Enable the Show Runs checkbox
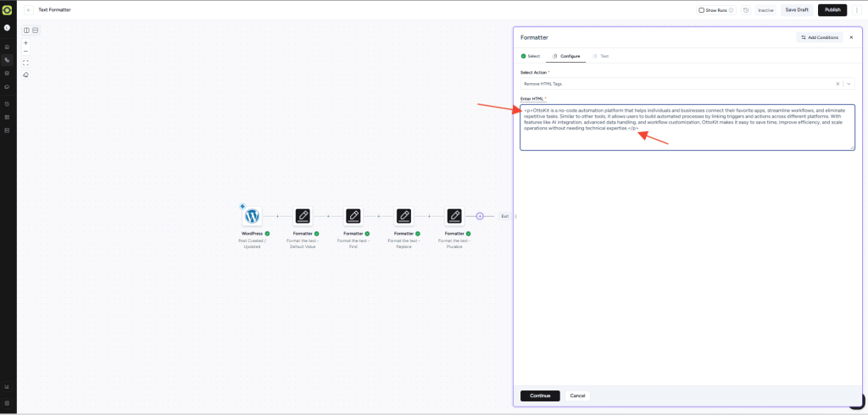 click(x=701, y=10)
